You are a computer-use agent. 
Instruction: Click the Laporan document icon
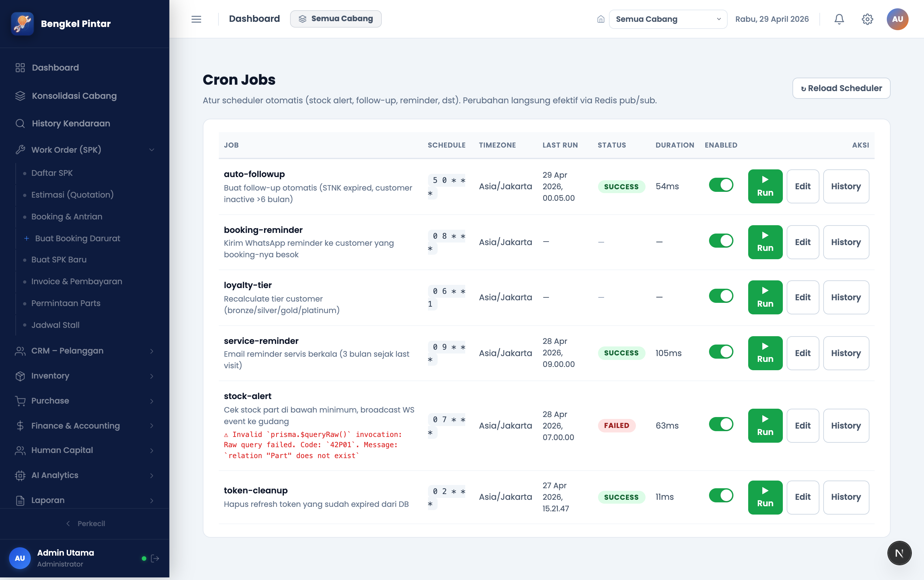click(x=20, y=500)
